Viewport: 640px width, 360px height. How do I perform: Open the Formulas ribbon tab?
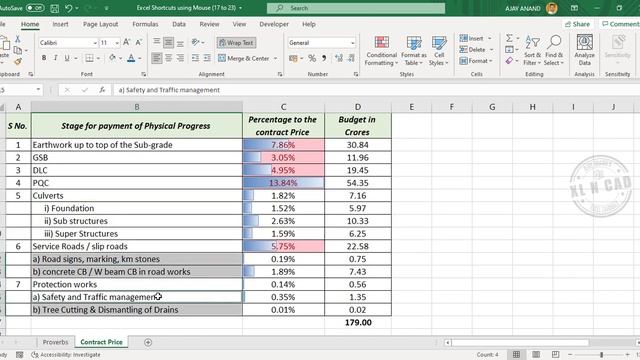[x=145, y=24]
